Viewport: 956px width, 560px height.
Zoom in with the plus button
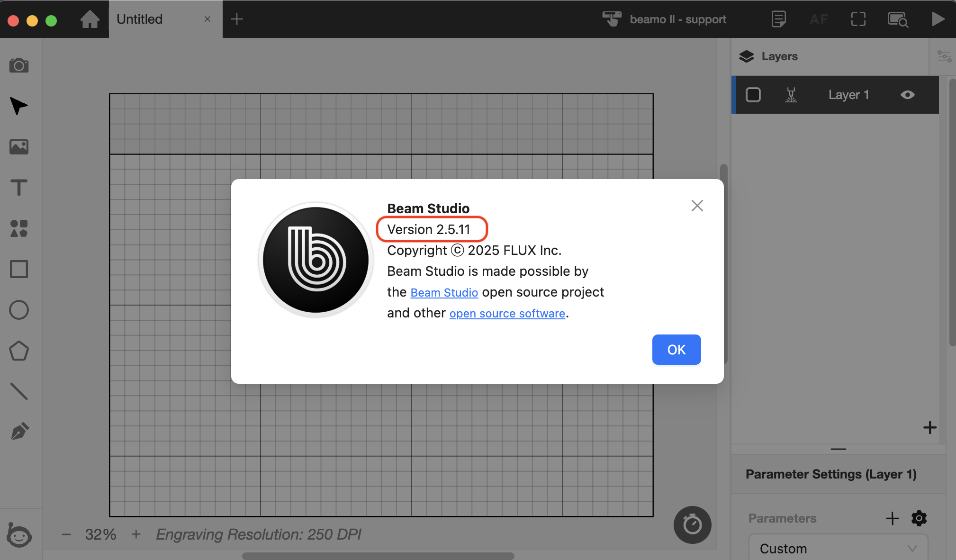click(136, 534)
